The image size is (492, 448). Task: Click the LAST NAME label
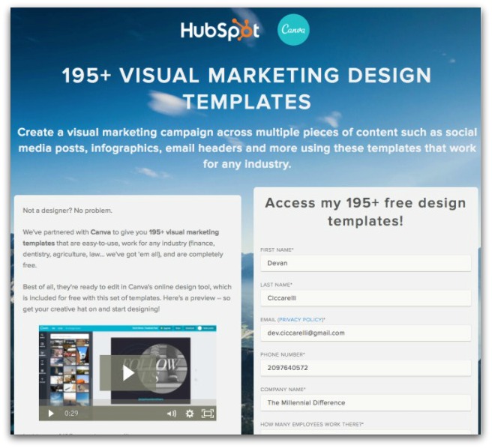tap(276, 285)
